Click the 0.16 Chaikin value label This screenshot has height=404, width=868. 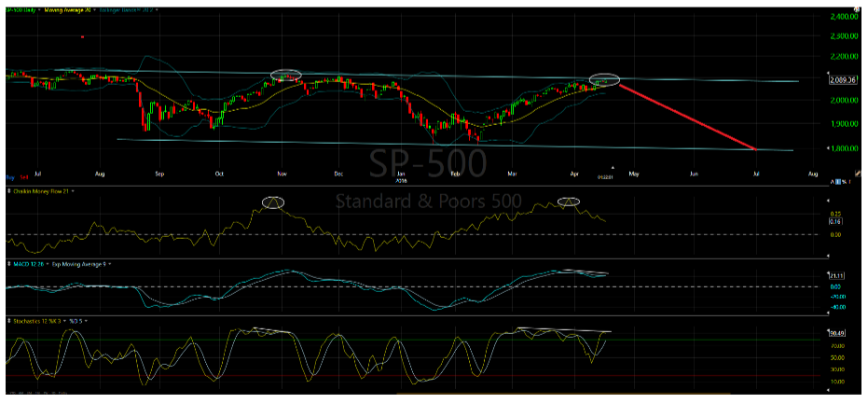(x=835, y=222)
